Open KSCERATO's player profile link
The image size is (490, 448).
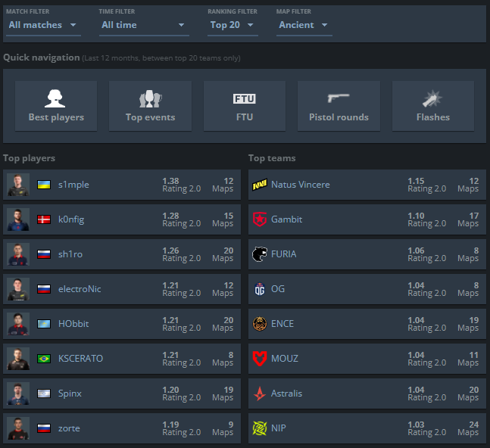pos(80,359)
